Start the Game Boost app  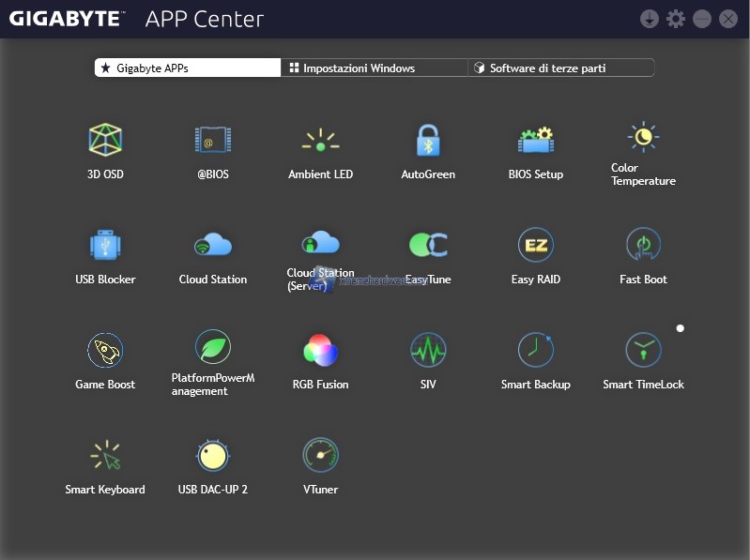105,351
